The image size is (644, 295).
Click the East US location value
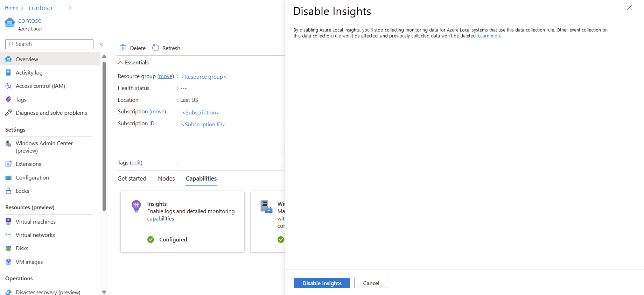click(x=189, y=100)
